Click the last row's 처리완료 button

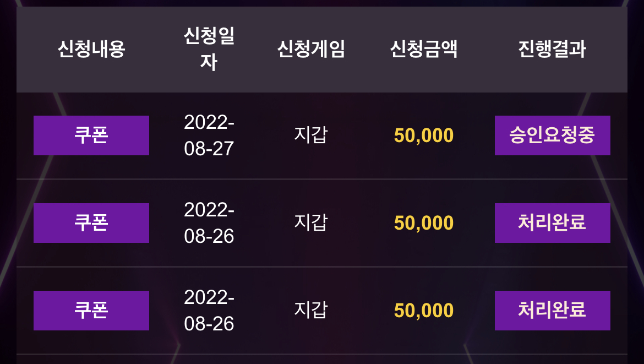coord(553,311)
